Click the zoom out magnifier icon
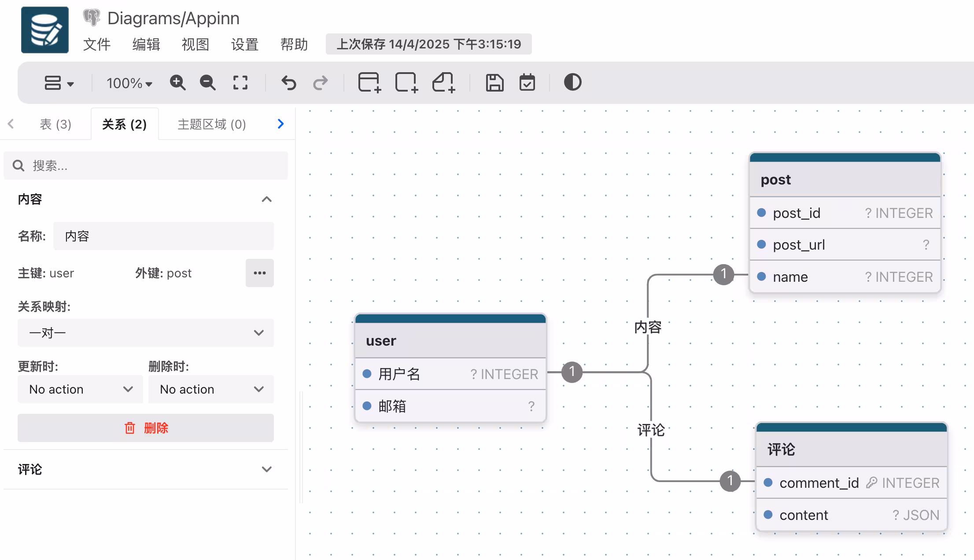This screenshot has width=974, height=560. (x=207, y=82)
